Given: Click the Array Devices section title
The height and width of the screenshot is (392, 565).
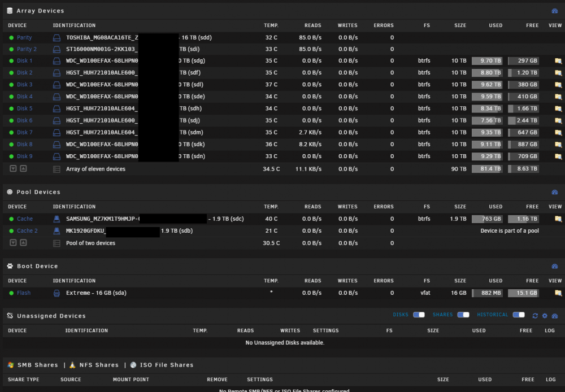Looking at the screenshot, I should 40,11.
